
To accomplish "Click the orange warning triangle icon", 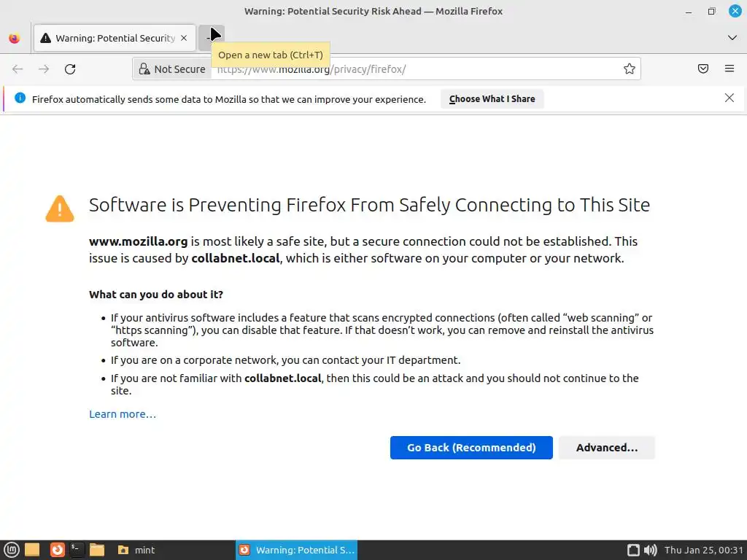I will (60, 209).
